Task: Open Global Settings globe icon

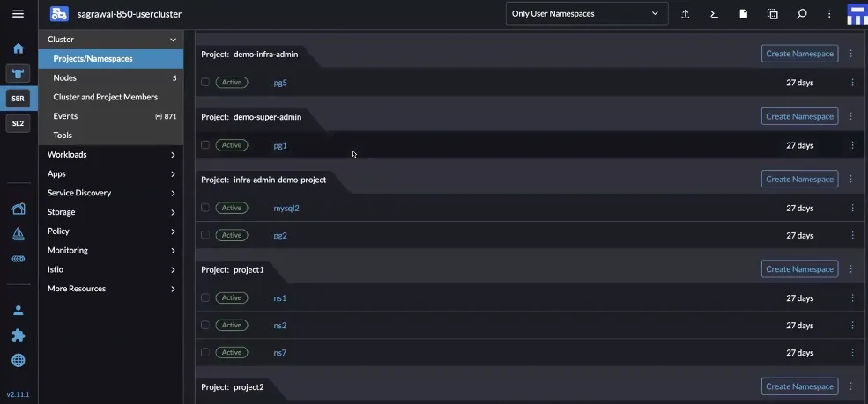Action: (19, 360)
